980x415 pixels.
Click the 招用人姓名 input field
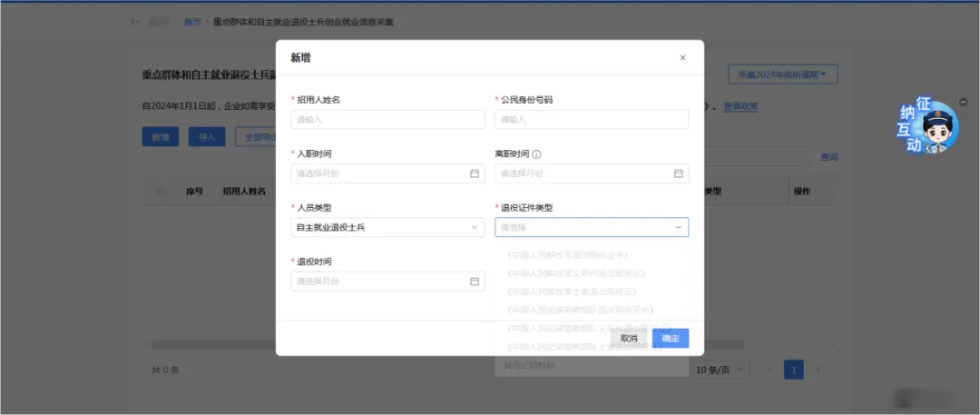(387, 119)
